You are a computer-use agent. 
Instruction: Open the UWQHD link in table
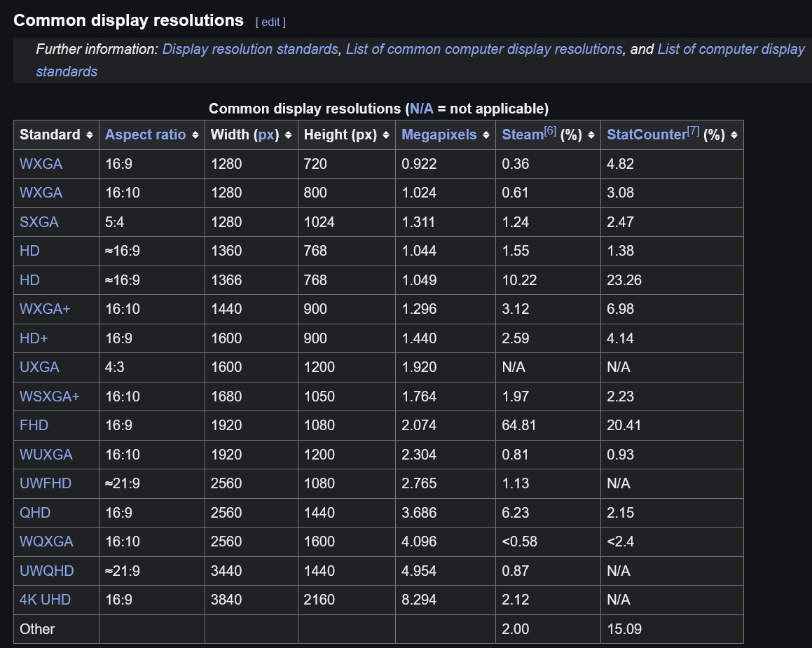pyautogui.click(x=46, y=571)
